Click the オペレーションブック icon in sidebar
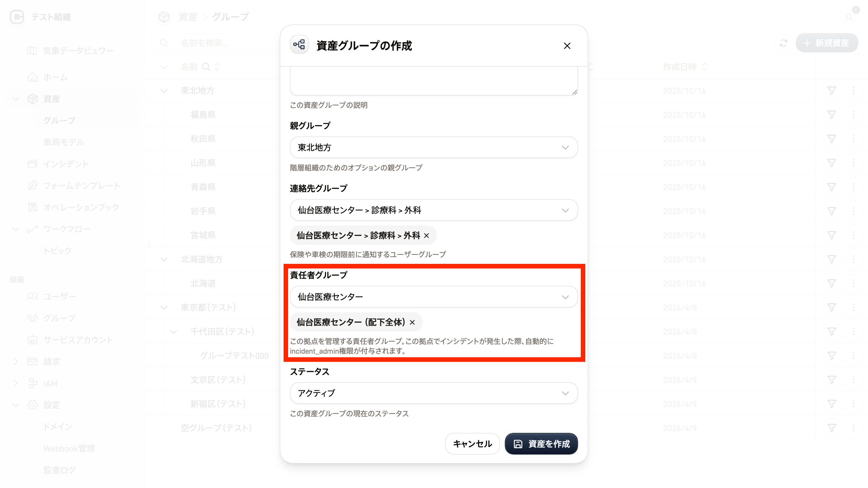This screenshot has height=488, width=868. tap(32, 208)
